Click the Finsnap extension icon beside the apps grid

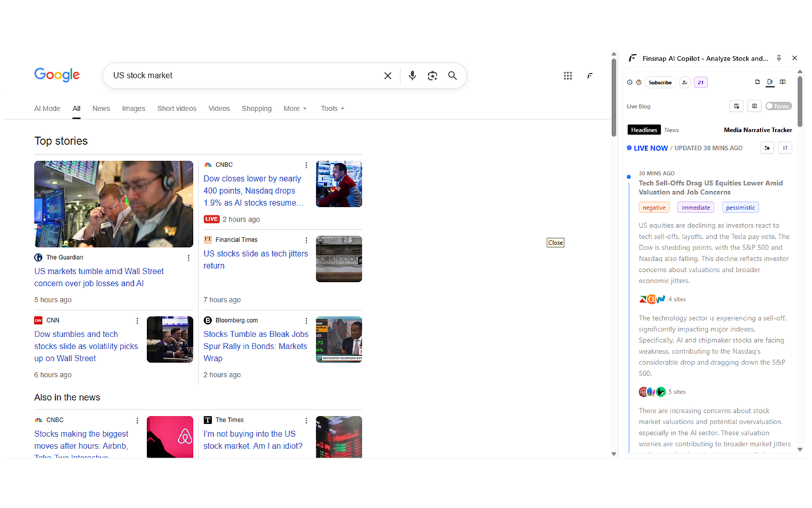tap(590, 76)
